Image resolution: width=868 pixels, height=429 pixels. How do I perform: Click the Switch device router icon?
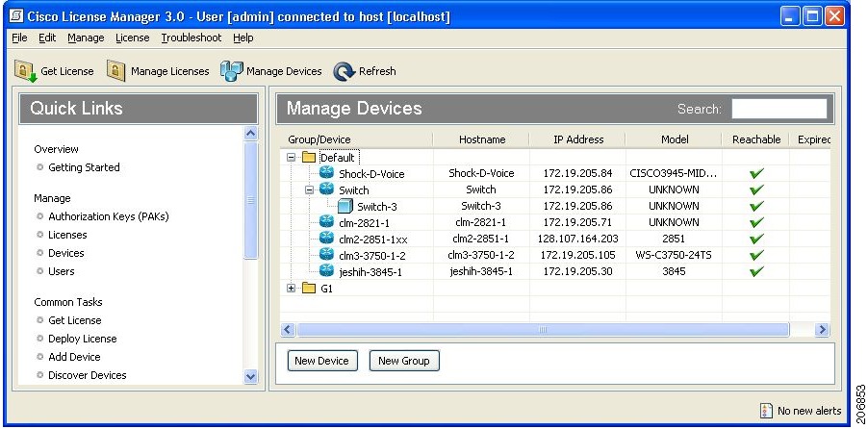326,189
